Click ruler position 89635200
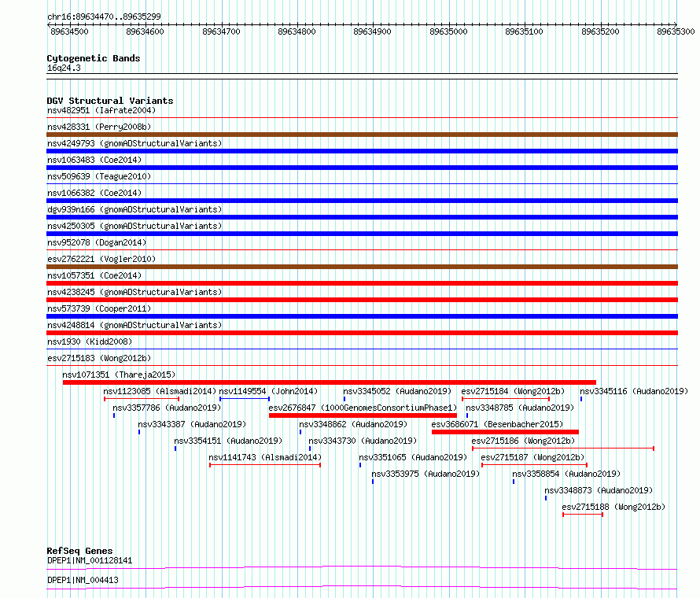 (x=600, y=31)
